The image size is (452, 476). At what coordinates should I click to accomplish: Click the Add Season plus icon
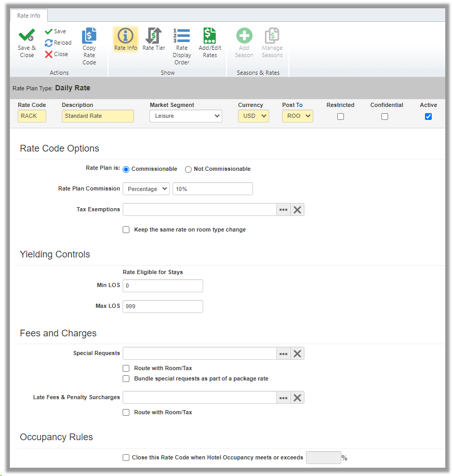(x=244, y=35)
